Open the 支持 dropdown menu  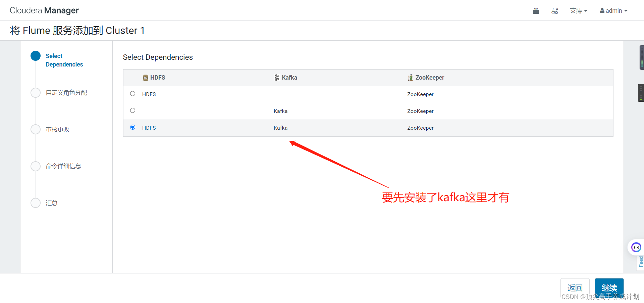click(579, 11)
